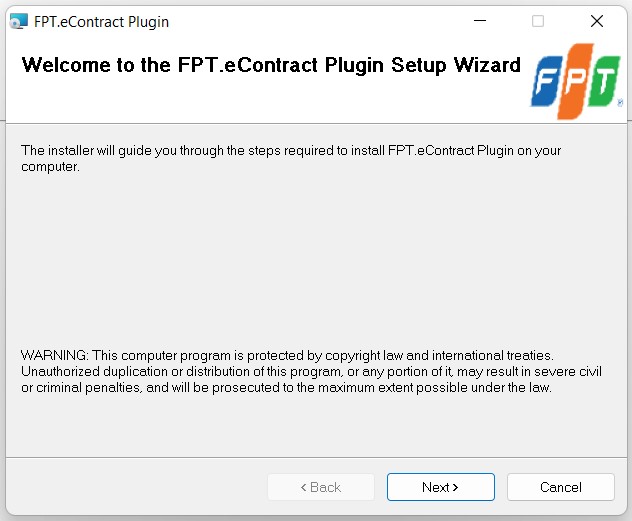Click the registered trademark symbol beside logo

[620, 102]
